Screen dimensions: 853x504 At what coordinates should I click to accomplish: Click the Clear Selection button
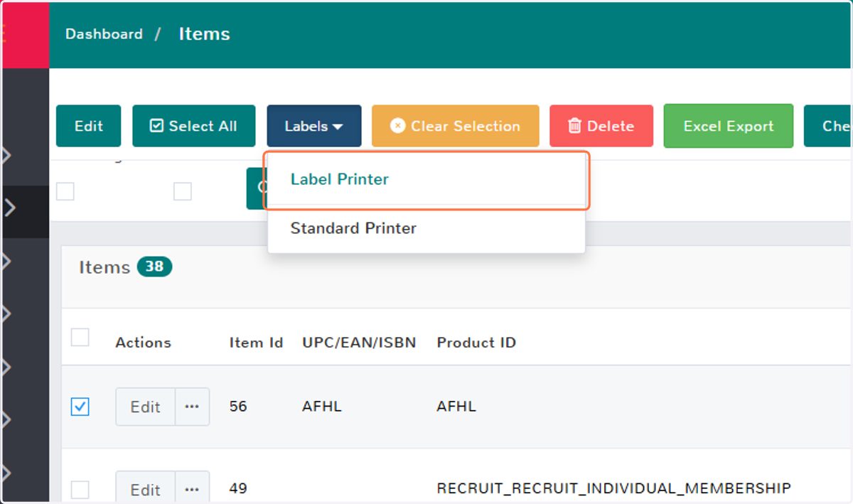click(x=455, y=126)
